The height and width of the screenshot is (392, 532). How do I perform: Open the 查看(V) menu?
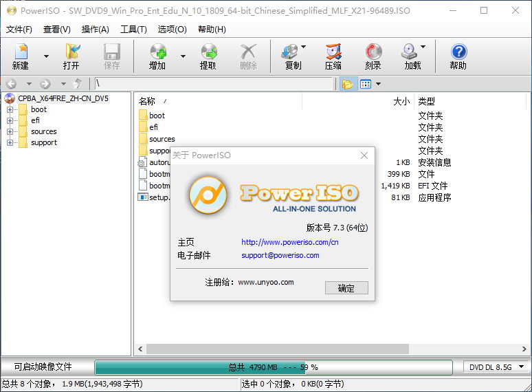click(57, 30)
